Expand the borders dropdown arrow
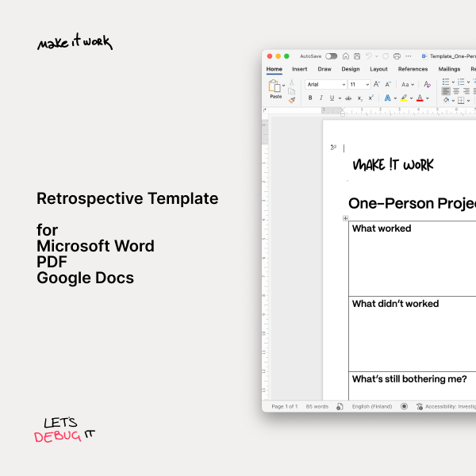The image size is (476, 476). 468,101
